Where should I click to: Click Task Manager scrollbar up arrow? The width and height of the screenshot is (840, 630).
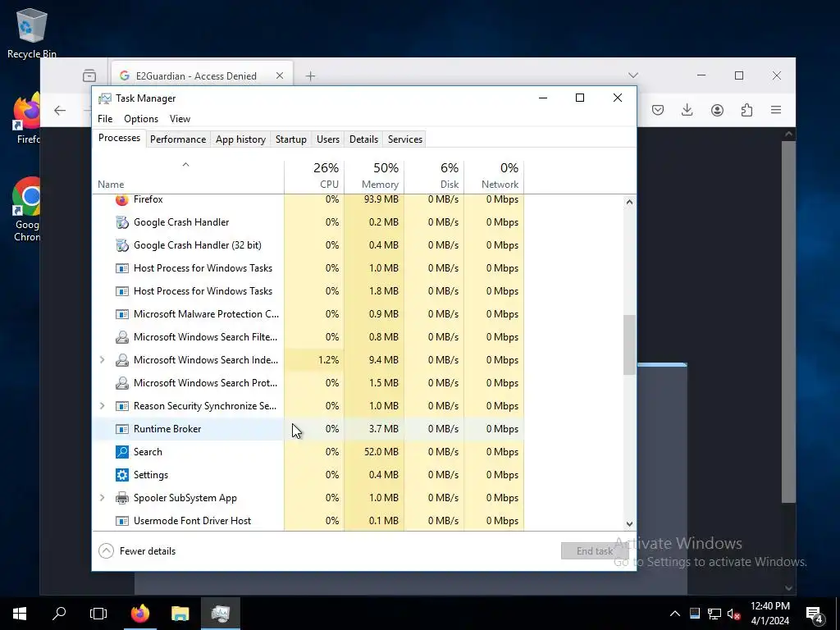tap(629, 202)
